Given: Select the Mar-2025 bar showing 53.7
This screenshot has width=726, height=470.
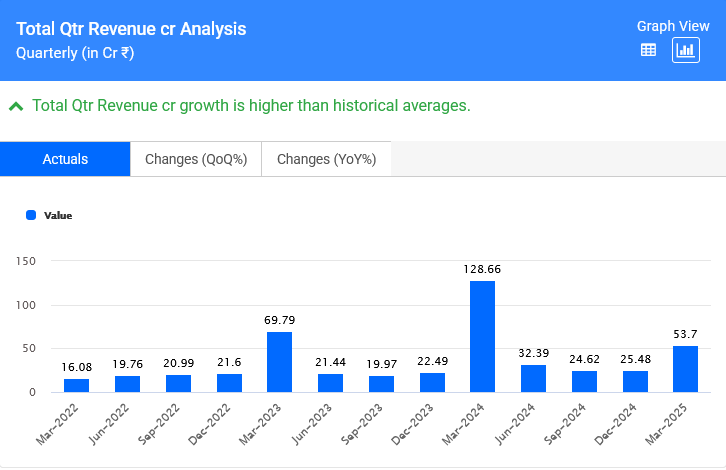Looking at the screenshot, I should 685,369.
